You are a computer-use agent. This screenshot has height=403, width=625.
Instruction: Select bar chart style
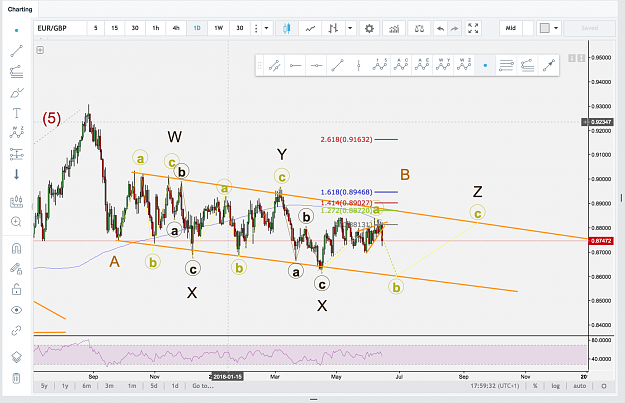(x=333, y=28)
